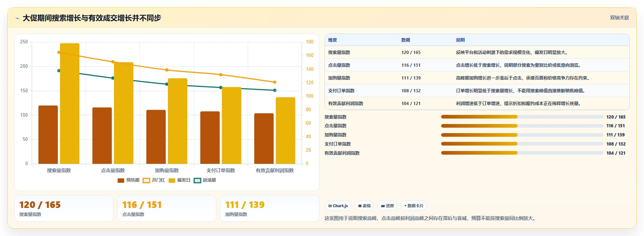This screenshot has height=236, width=644.
Task: Click the 有效贡献利润指数 table row label
Action: (x=346, y=104)
